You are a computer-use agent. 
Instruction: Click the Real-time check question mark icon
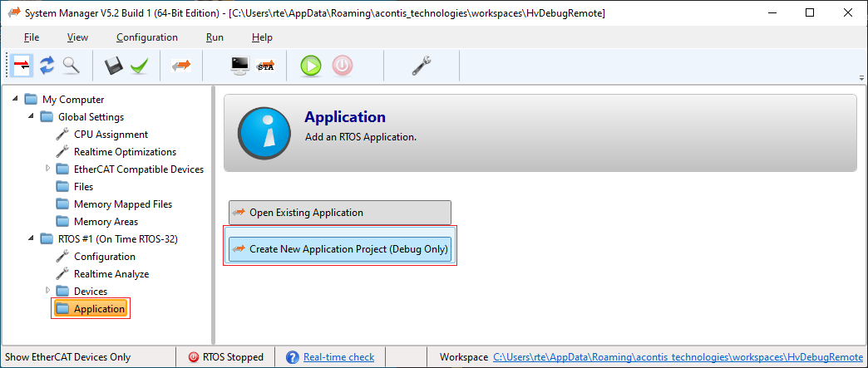click(x=293, y=357)
